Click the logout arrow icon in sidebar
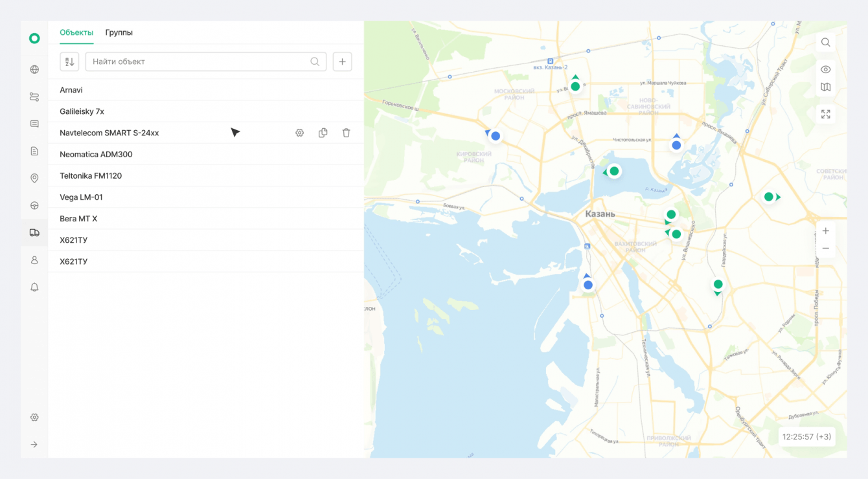Screen dimensions: 868x479 [34, 445]
